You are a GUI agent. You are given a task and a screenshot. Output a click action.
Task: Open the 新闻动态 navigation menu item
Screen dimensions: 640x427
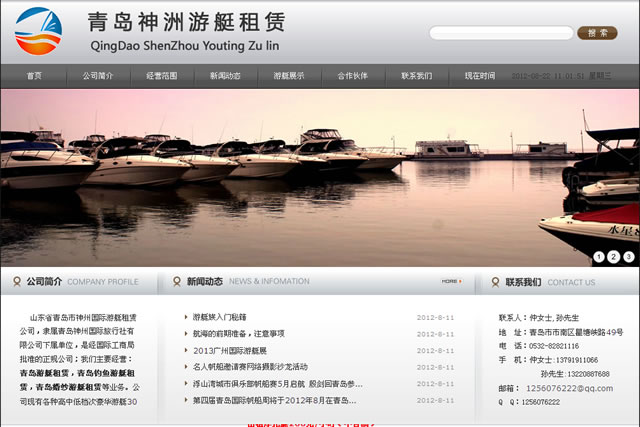point(225,76)
